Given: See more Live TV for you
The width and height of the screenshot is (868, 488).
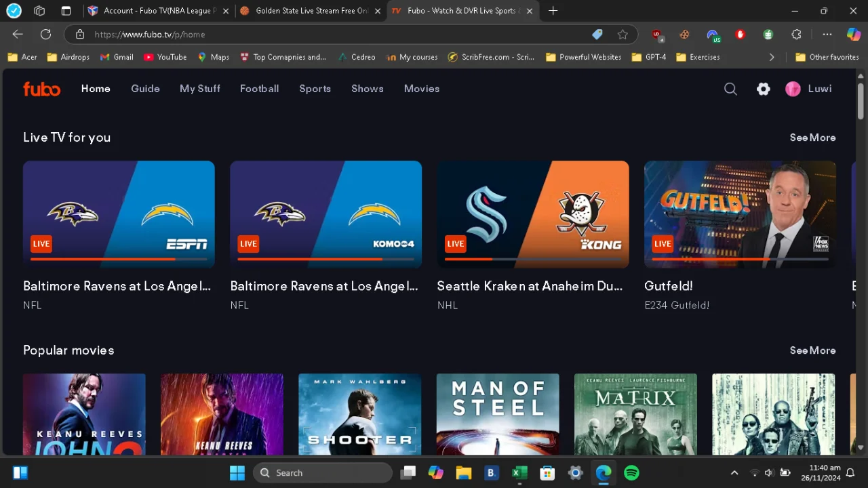Looking at the screenshot, I should tap(812, 138).
